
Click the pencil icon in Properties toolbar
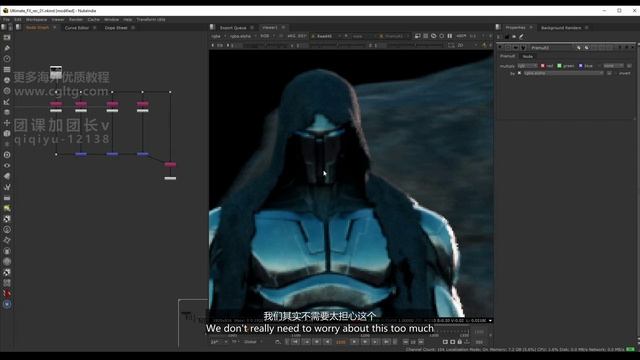pyautogui.click(x=522, y=37)
